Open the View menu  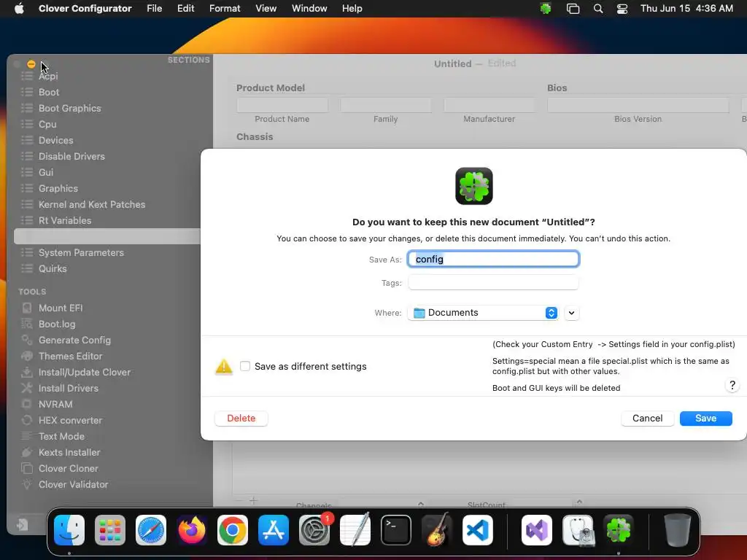(x=266, y=9)
